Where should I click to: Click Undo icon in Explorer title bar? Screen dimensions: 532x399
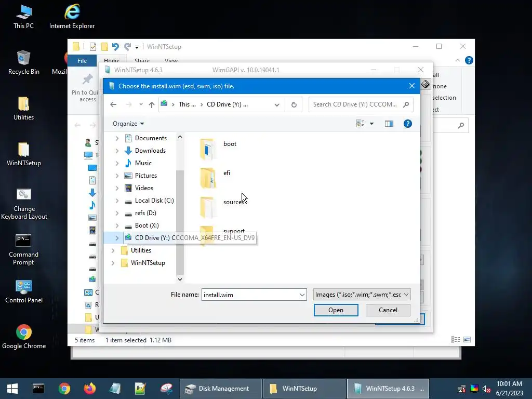click(x=115, y=46)
